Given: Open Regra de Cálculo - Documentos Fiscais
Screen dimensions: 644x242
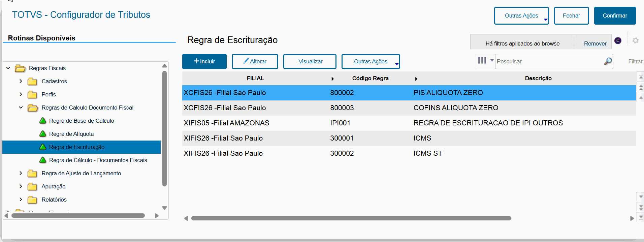Looking at the screenshot, I should (98, 160).
